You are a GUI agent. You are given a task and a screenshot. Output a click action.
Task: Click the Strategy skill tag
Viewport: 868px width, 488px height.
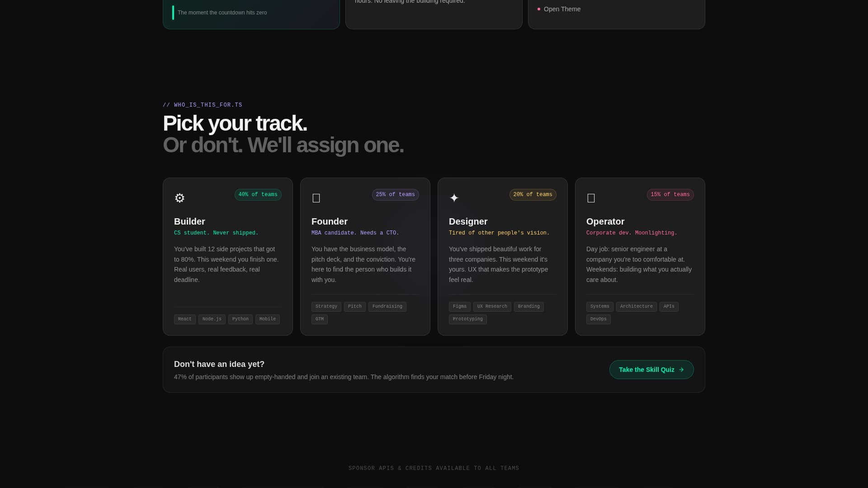coord(326,307)
